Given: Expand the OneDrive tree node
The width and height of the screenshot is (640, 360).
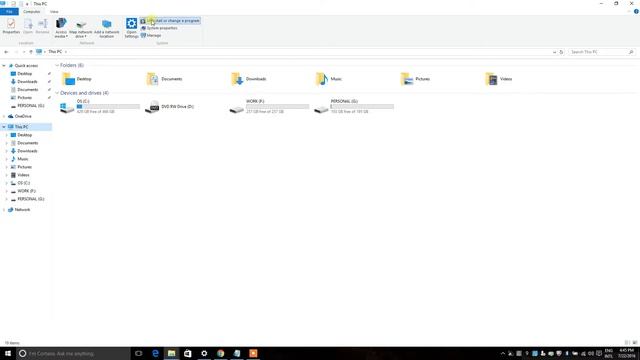Looking at the screenshot, I should coord(4,116).
